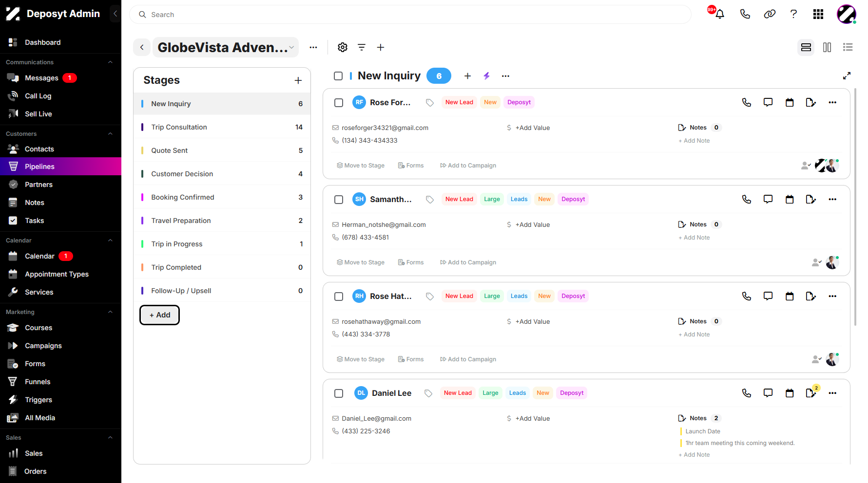Click email roseforger34321@gmail.com
The image size is (868, 483).
(385, 128)
